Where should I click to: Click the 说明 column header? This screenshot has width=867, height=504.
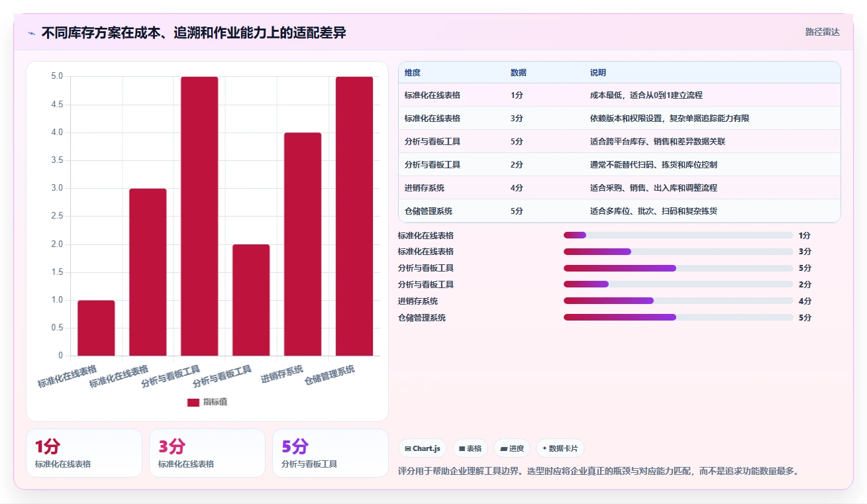(598, 73)
